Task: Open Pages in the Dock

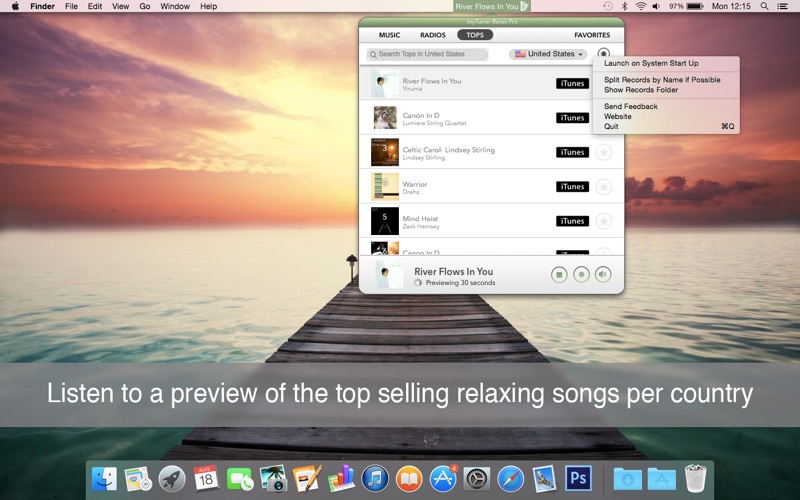Action: (x=307, y=479)
